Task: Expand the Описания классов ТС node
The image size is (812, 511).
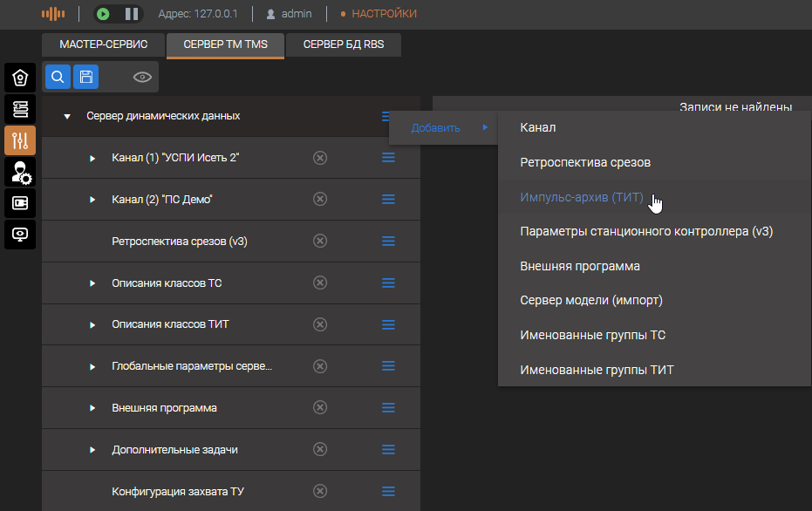Action: (x=92, y=283)
